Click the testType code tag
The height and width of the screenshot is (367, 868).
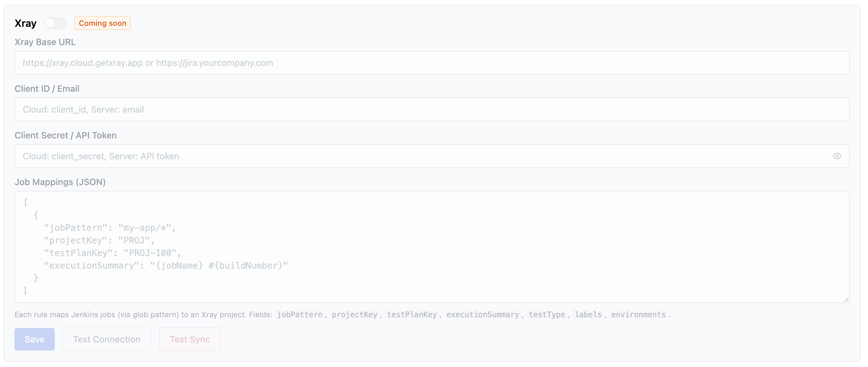547,315
